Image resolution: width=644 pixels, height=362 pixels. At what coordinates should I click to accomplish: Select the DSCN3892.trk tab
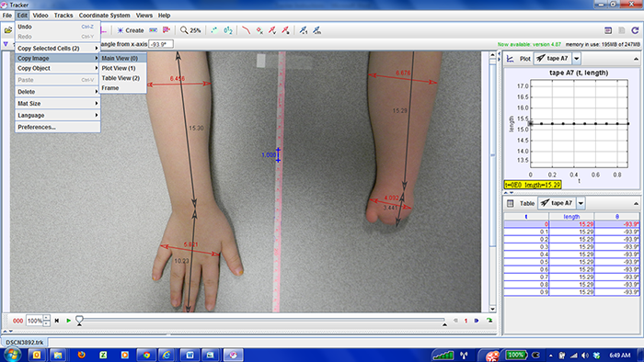click(x=25, y=342)
